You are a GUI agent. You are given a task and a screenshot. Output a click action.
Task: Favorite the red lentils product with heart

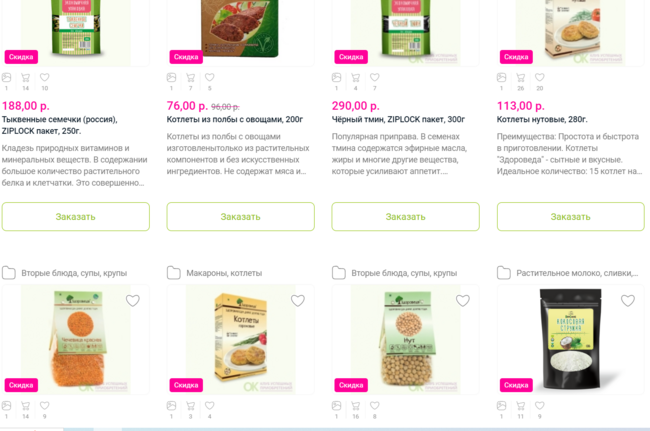[133, 300]
